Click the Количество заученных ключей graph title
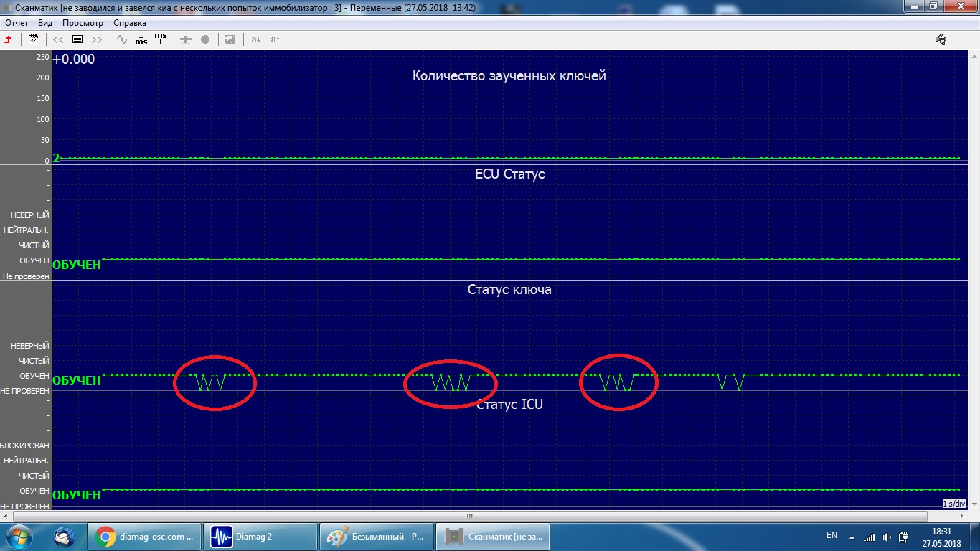 click(x=509, y=75)
